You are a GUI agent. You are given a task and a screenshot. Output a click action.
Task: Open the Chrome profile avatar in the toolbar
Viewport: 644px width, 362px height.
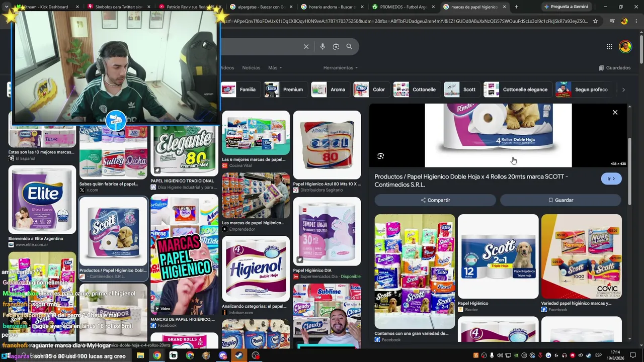[x=624, y=21]
